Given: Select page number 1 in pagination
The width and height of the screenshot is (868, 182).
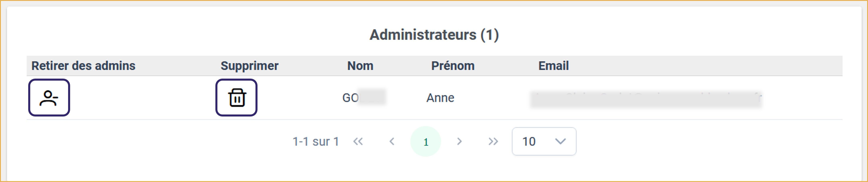Looking at the screenshot, I should [x=426, y=141].
